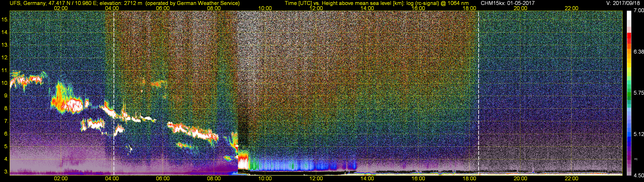Click the small 'eq' label beside the colorbar
Screen dimensions: 644x182
tap(636, 159)
